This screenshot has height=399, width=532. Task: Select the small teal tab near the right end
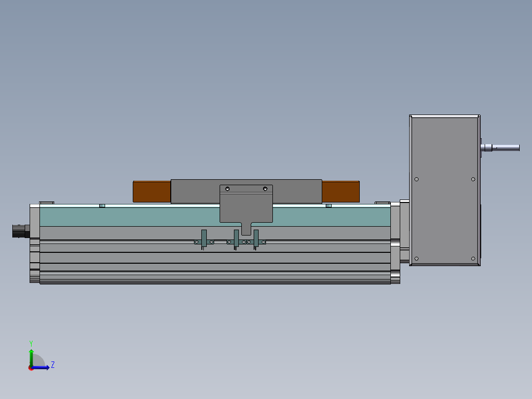(329, 206)
